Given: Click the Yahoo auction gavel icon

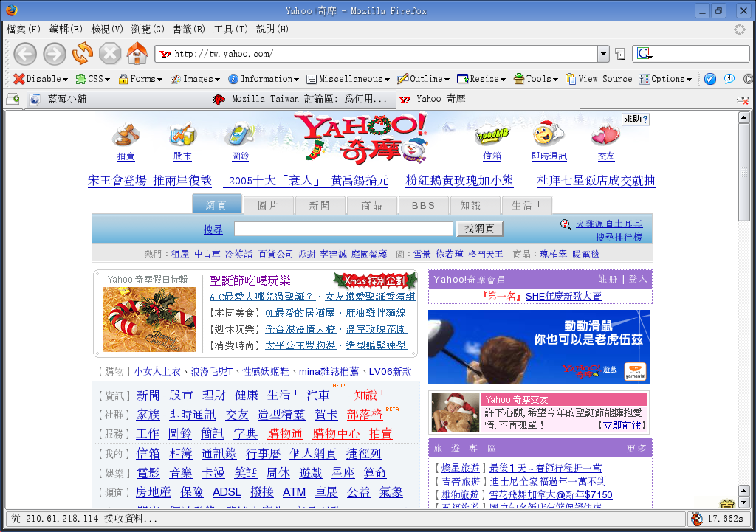Looking at the screenshot, I should point(126,134).
